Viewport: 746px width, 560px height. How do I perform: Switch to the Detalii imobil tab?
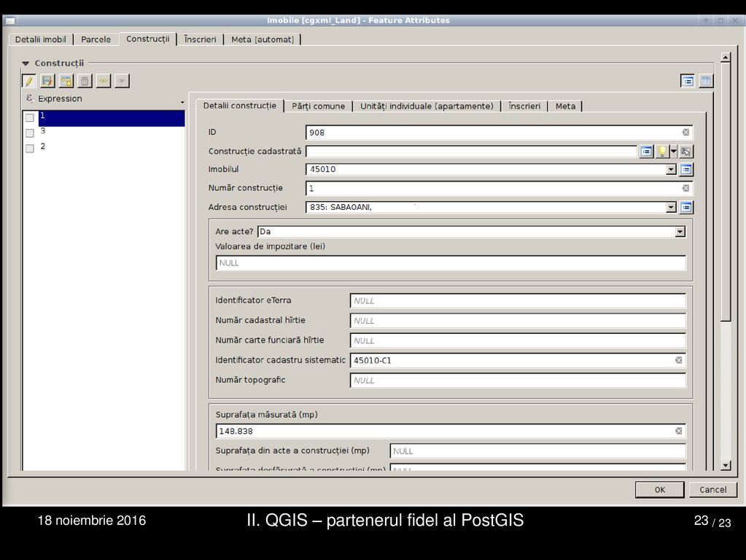[40, 39]
